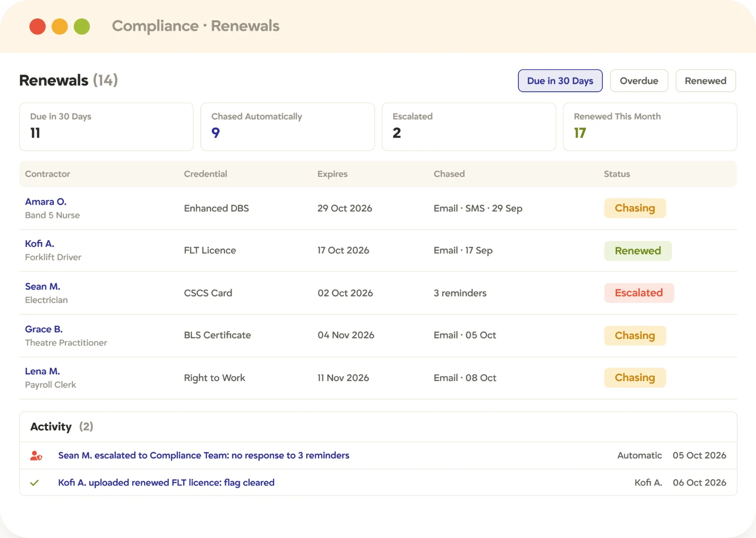
Task: Click the Chasing status badge for Lena M.
Action: [x=635, y=378]
